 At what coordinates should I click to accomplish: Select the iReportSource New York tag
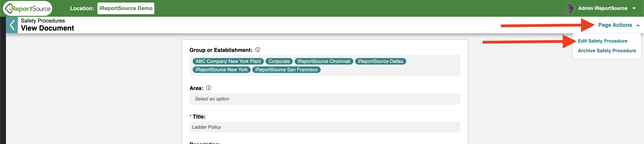click(222, 70)
